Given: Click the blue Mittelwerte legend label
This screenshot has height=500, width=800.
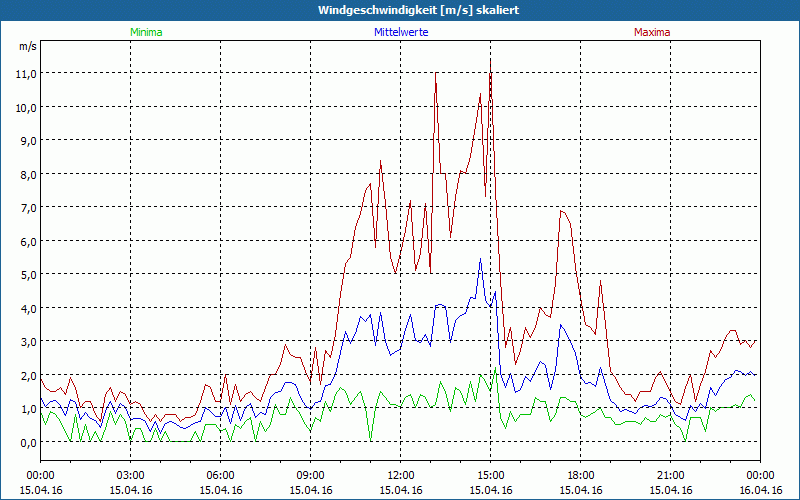Looking at the screenshot, I should (x=400, y=32).
